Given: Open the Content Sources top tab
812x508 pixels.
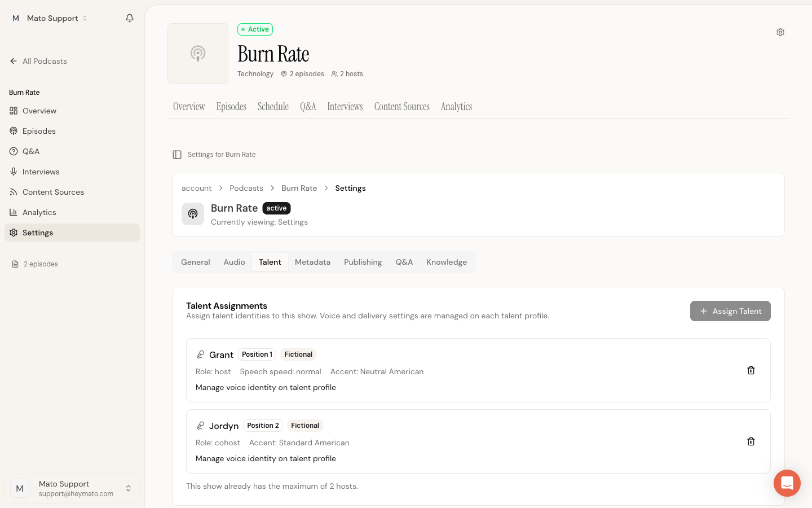Looking at the screenshot, I should [x=402, y=107].
